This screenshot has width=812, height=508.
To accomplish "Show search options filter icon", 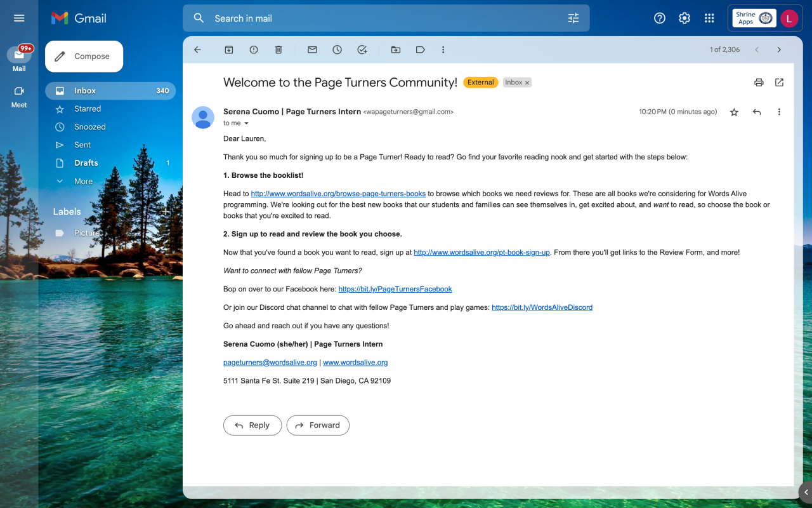I will coord(573,18).
